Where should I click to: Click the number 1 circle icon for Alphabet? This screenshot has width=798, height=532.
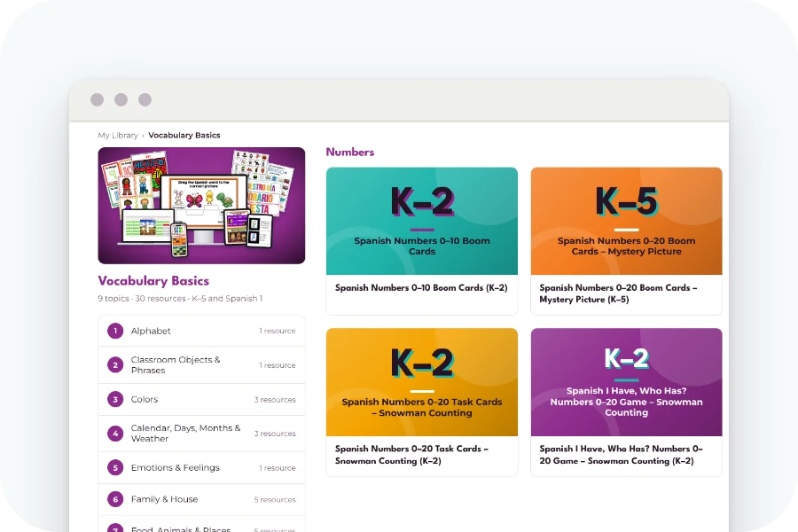click(115, 331)
